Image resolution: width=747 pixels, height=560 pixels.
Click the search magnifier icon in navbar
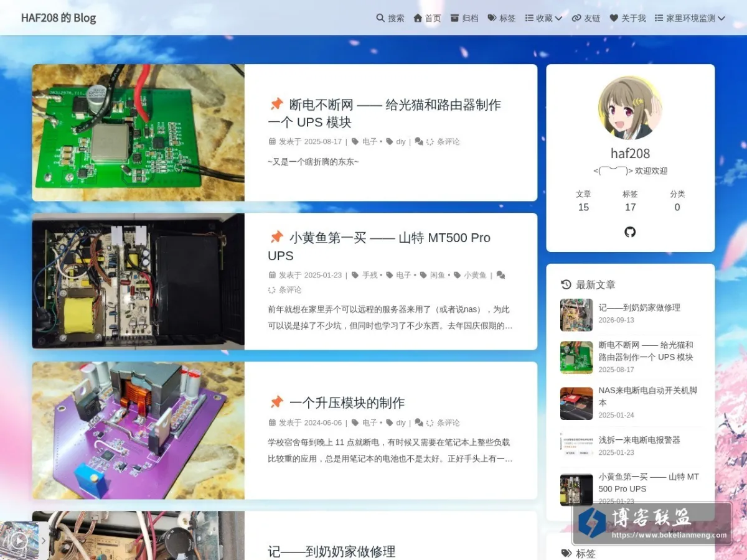point(380,18)
